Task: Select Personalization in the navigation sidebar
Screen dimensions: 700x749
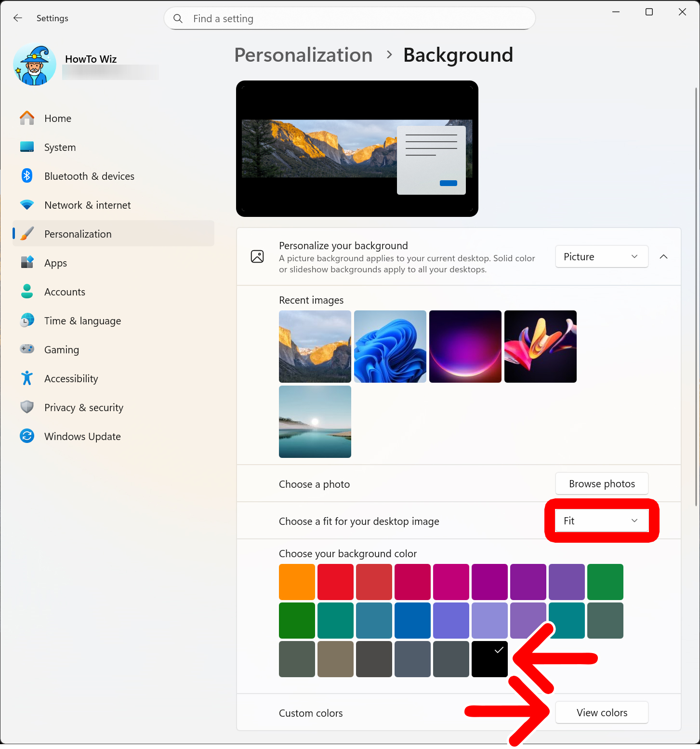Action: 78,234
